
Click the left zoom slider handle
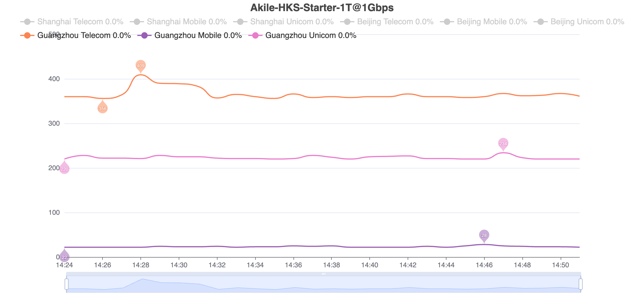pos(67,284)
